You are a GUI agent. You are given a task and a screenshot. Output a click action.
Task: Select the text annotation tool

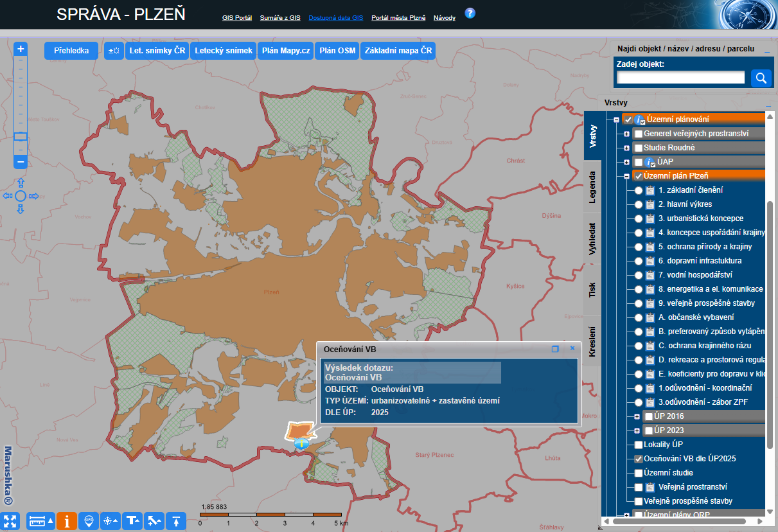coord(132,521)
